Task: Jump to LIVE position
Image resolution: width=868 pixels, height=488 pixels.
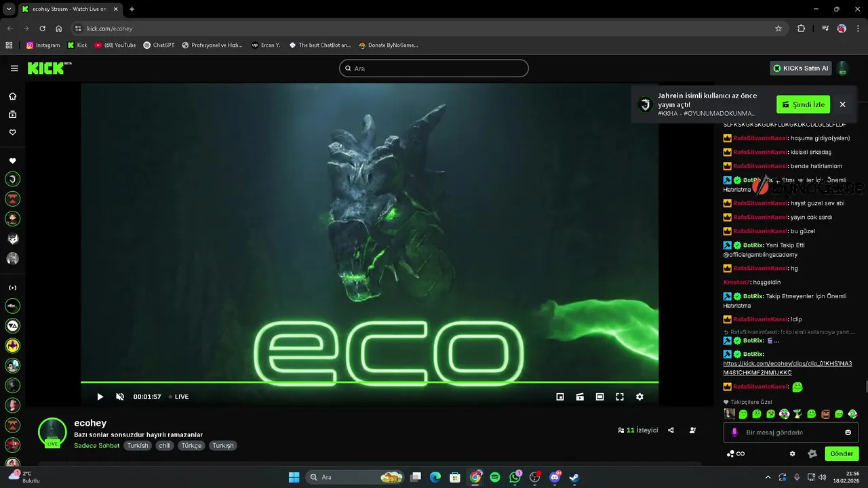Action: (x=178, y=396)
